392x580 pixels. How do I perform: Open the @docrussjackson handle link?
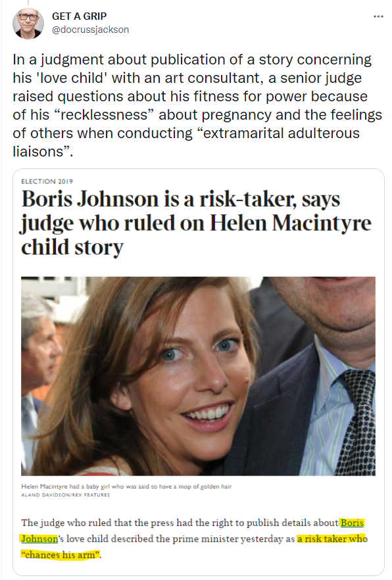(x=90, y=30)
